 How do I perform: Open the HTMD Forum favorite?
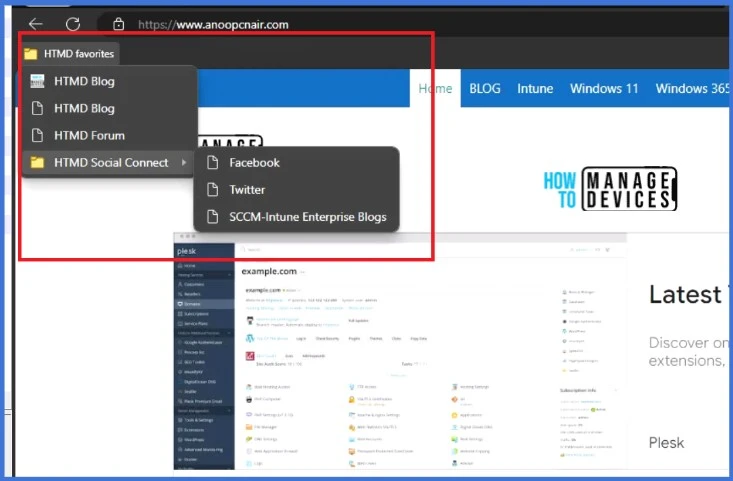tap(108, 136)
